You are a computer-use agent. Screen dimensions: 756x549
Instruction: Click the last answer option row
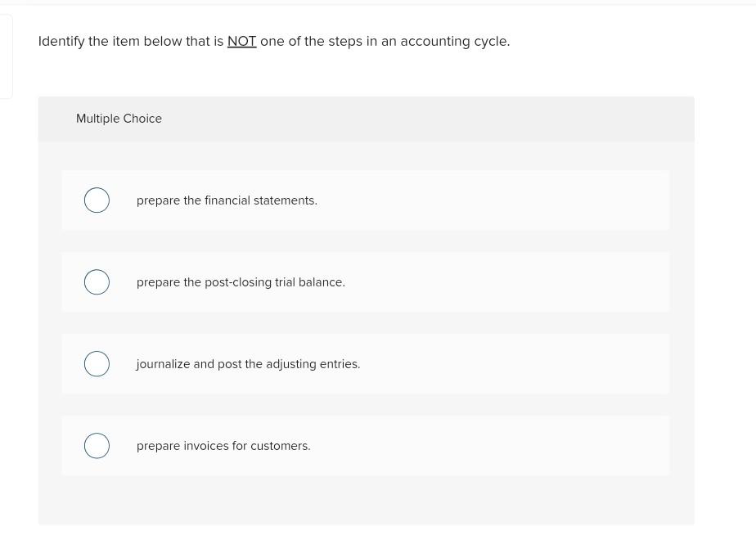[x=366, y=445]
